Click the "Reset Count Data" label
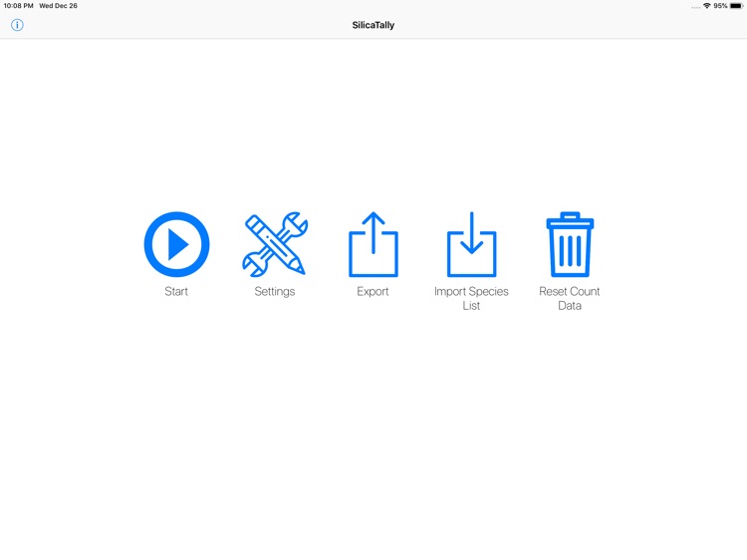The image size is (747, 560). click(570, 298)
